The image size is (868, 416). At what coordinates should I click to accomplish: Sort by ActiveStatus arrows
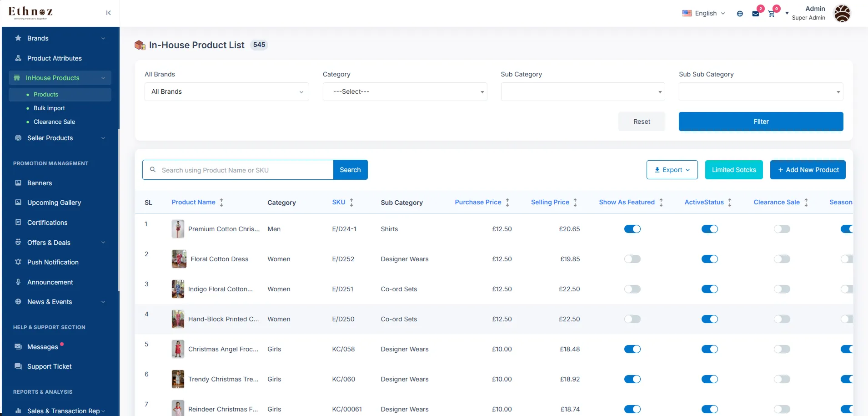tap(730, 202)
